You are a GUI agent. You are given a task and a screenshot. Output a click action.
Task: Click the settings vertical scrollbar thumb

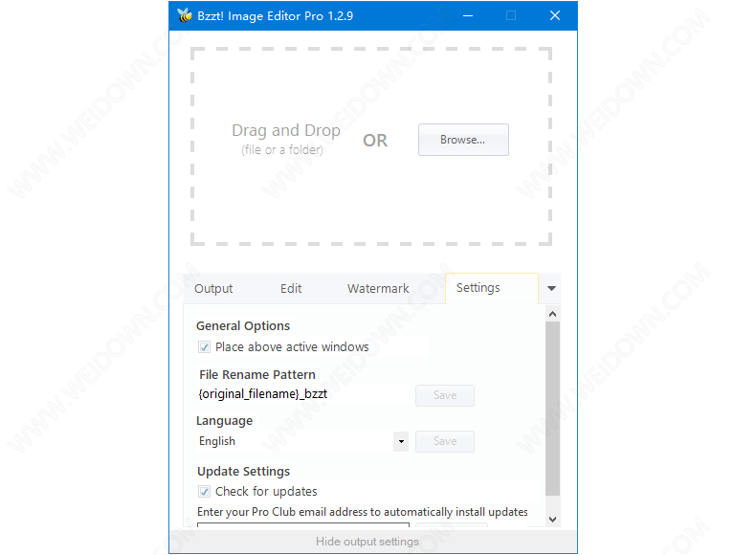pos(552,409)
